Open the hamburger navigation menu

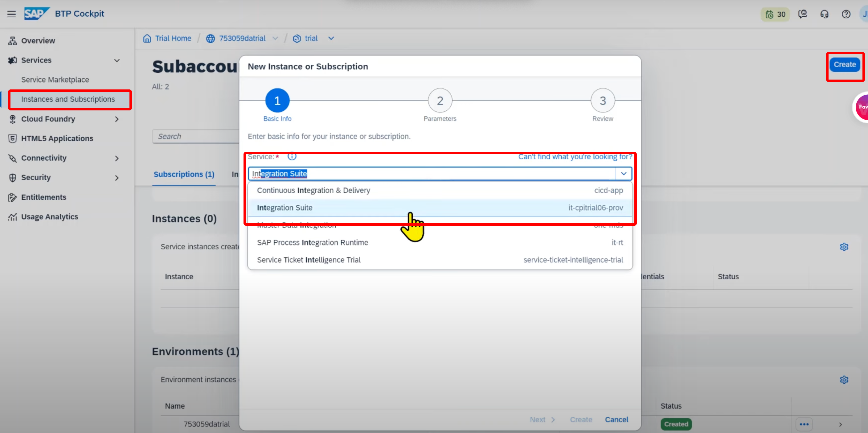(x=11, y=14)
